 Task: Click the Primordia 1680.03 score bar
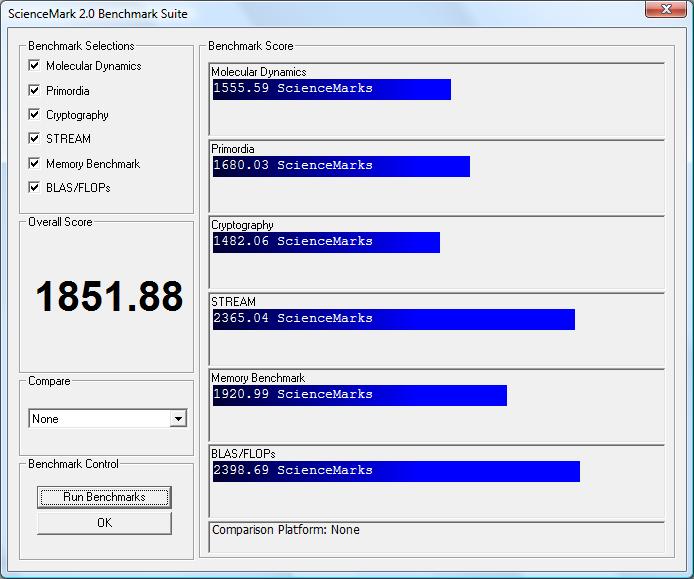pos(341,166)
